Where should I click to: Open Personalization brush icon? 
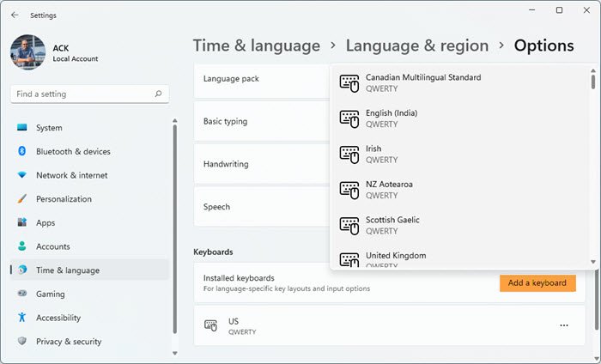[21, 199]
